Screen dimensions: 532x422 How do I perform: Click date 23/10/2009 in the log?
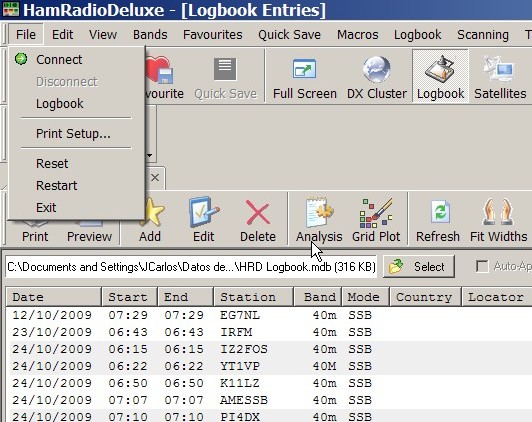pos(52,332)
